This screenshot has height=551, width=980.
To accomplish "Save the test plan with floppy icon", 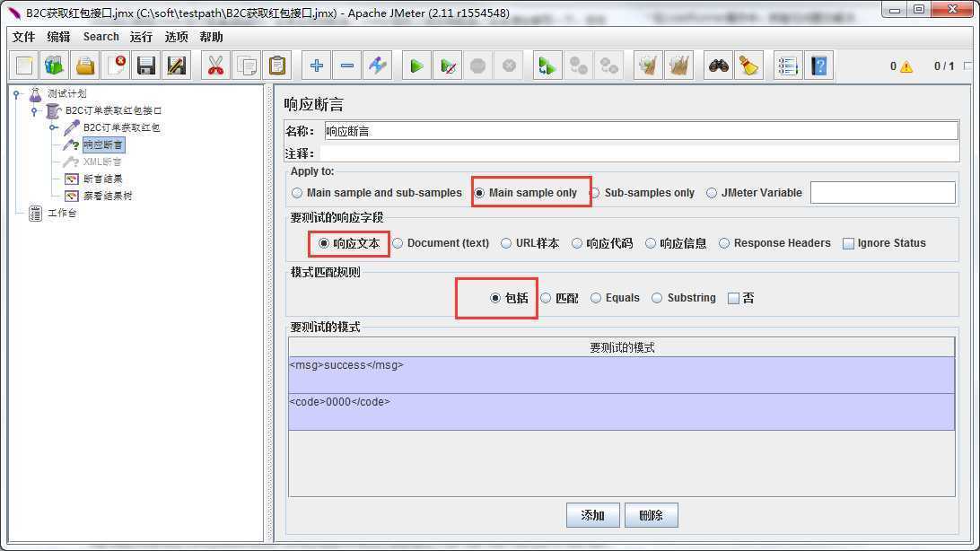I will 146,65.
